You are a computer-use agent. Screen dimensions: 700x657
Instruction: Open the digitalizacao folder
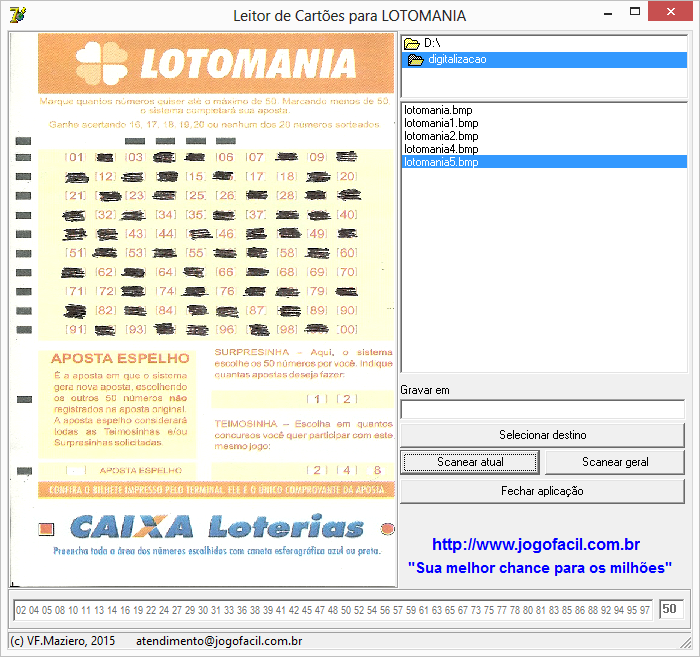pyautogui.click(x=456, y=60)
